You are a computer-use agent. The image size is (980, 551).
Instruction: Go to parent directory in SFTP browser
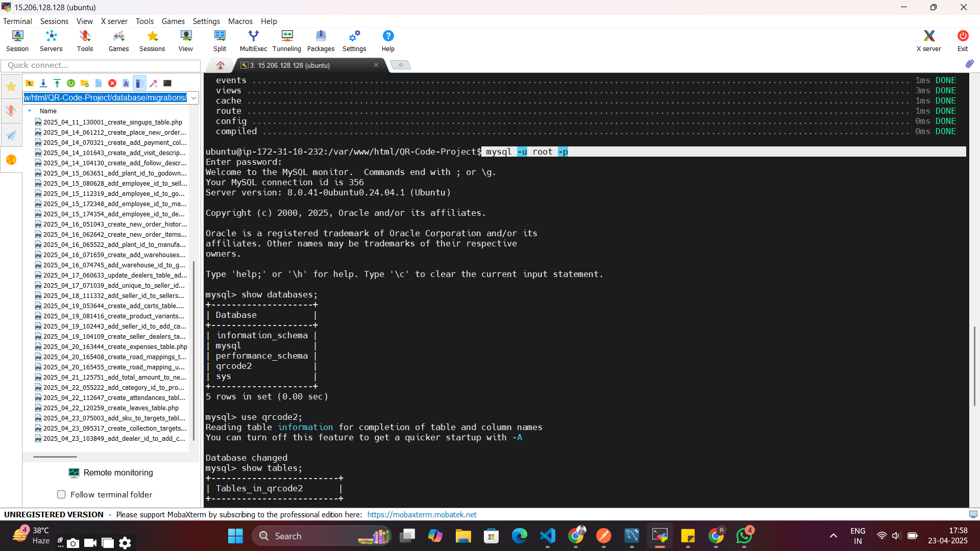30,83
